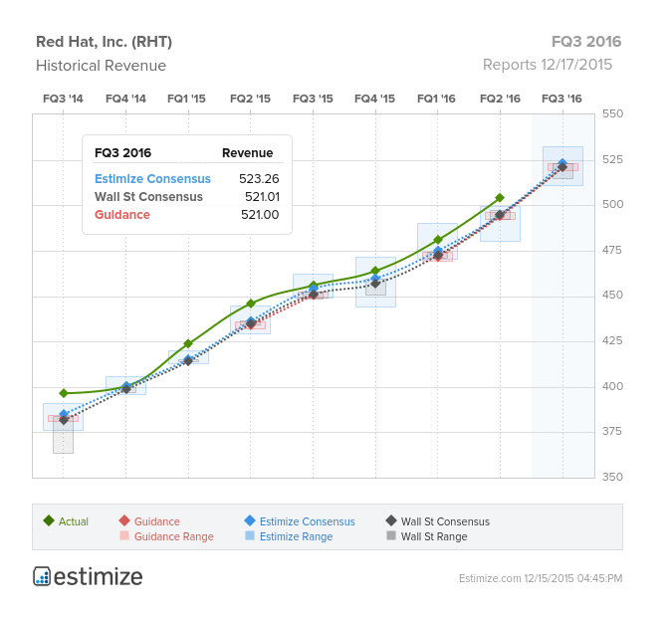Click the Estimize Range blue swatch
Image resolution: width=672 pixels, height=617 pixels.
(250, 535)
